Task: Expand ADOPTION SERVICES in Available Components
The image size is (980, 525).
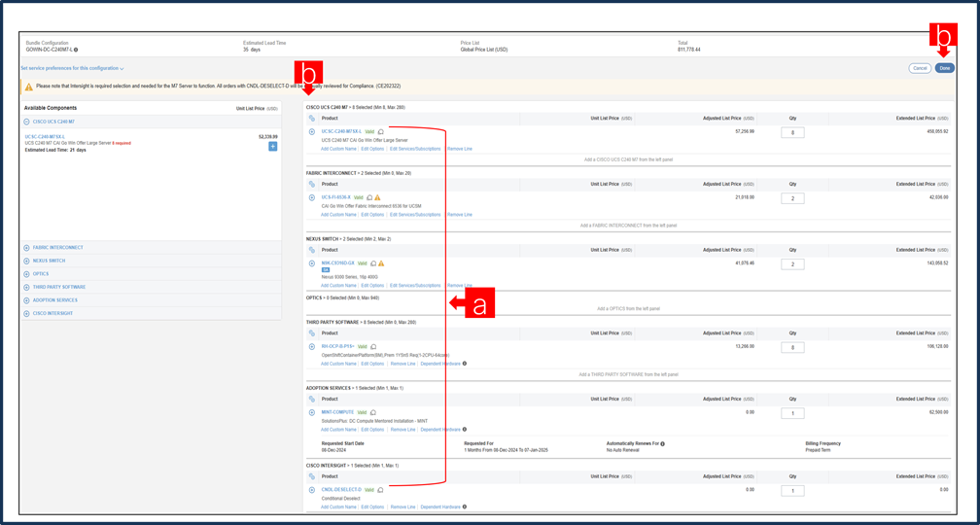Action: (27, 300)
